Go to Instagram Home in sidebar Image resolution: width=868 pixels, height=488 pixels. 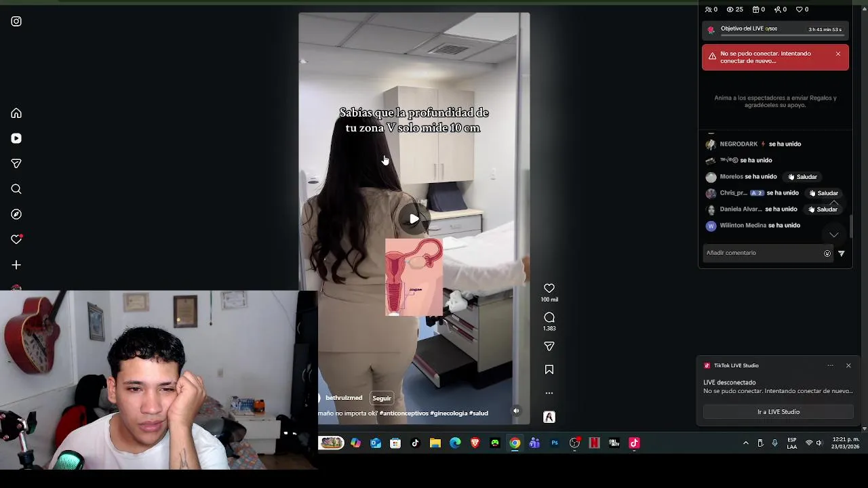pyautogui.click(x=16, y=113)
